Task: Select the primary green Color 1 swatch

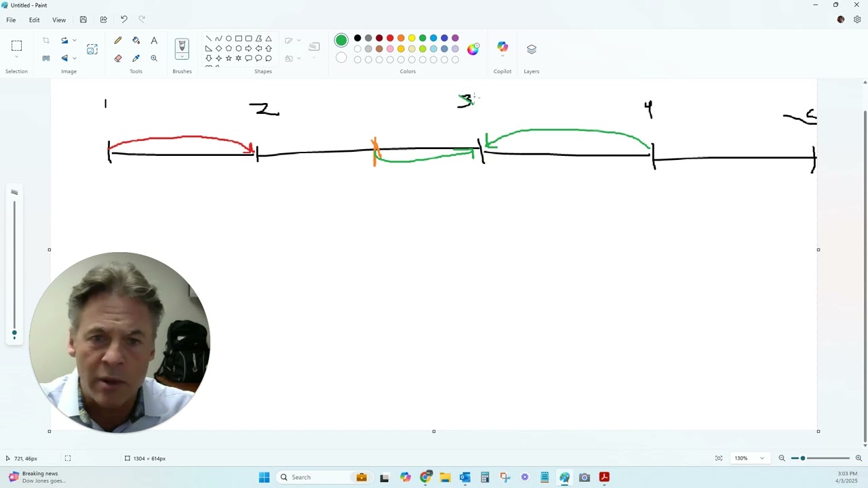Action: (x=341, y=41)
